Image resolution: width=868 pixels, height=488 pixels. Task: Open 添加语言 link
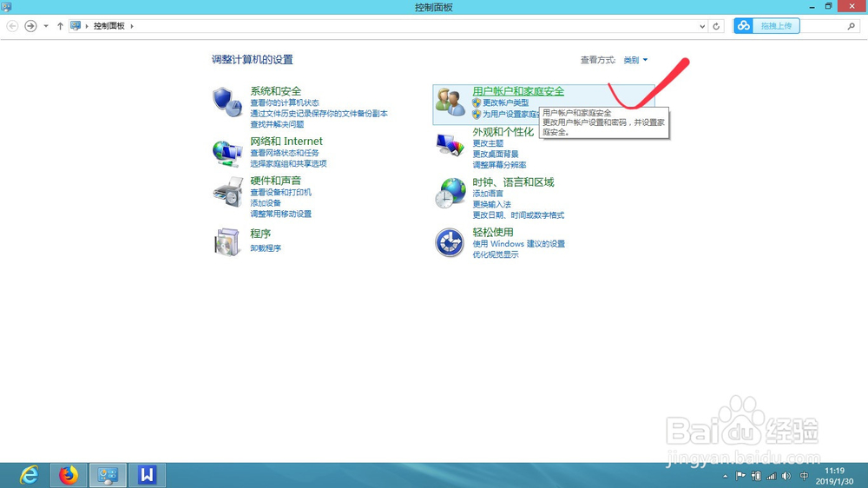pos(488,194)
